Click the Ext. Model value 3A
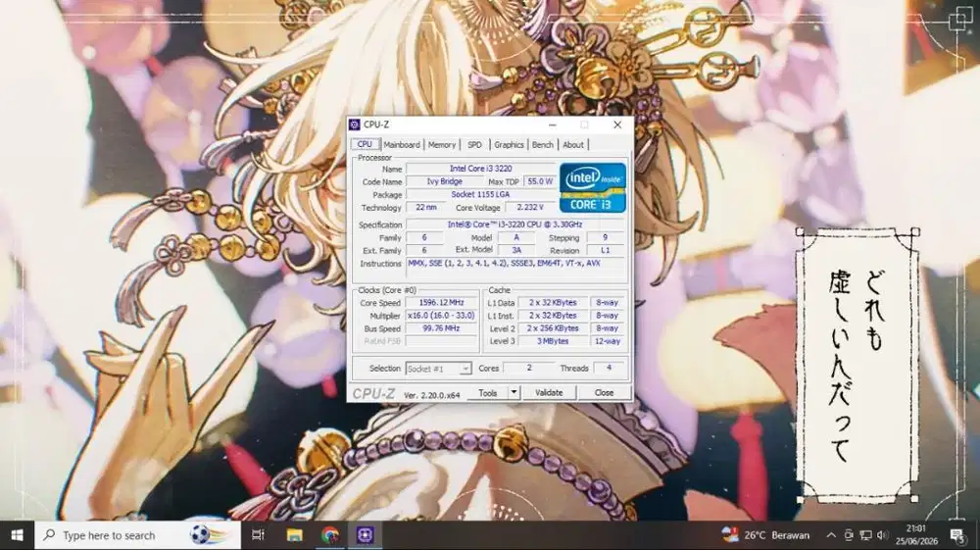This screenshot has width=980, height=550. tap(516, 250)
